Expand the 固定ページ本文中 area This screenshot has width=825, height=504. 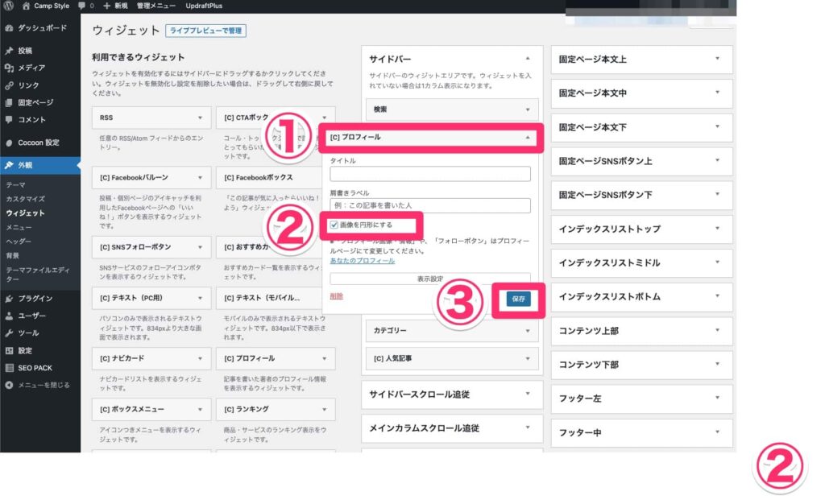[x=717, y=93]
